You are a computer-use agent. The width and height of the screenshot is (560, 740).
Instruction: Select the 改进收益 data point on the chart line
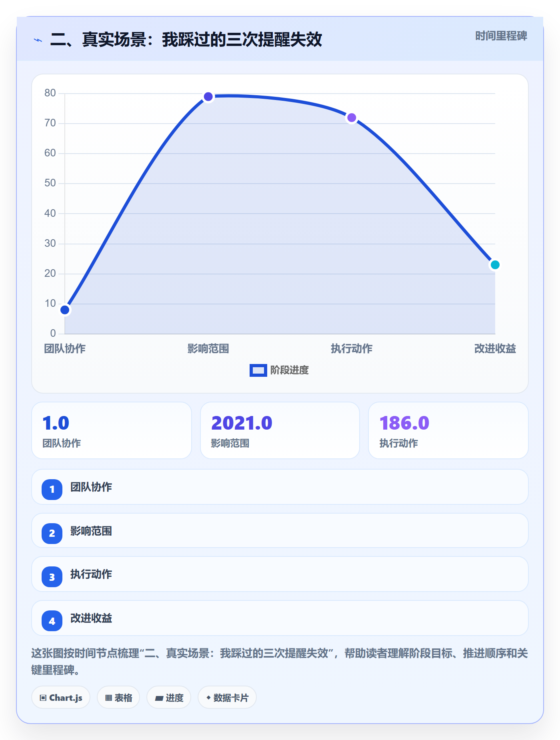(495, 265)
